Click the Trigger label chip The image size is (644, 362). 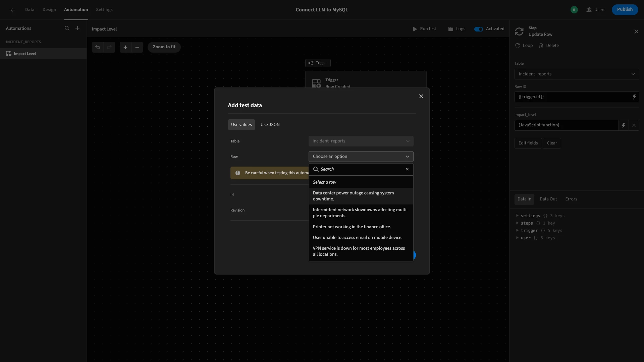(318, 63)
